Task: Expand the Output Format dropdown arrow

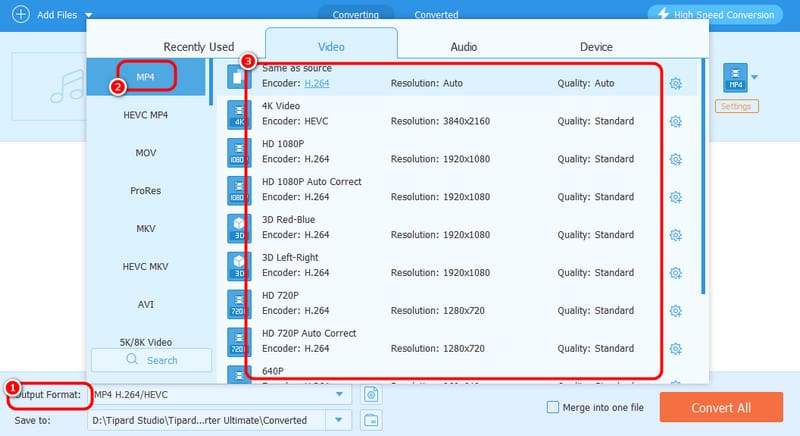Action: click(339, 394)
